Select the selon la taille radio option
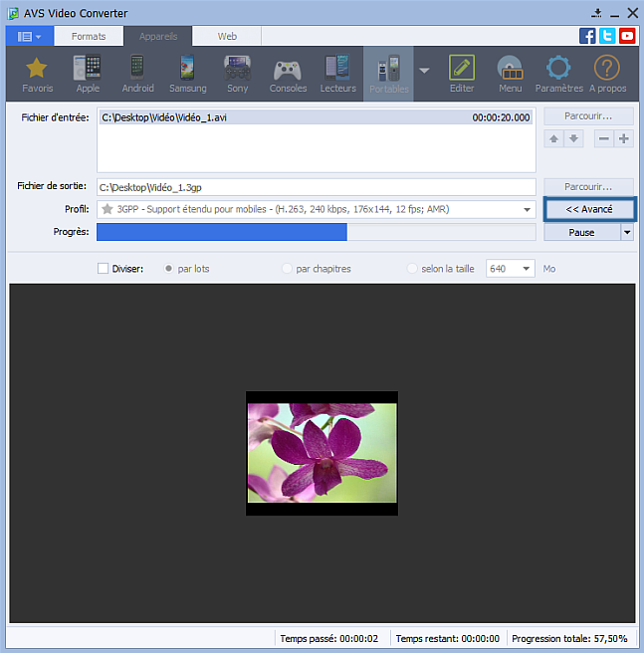 (x=411, y=268)
